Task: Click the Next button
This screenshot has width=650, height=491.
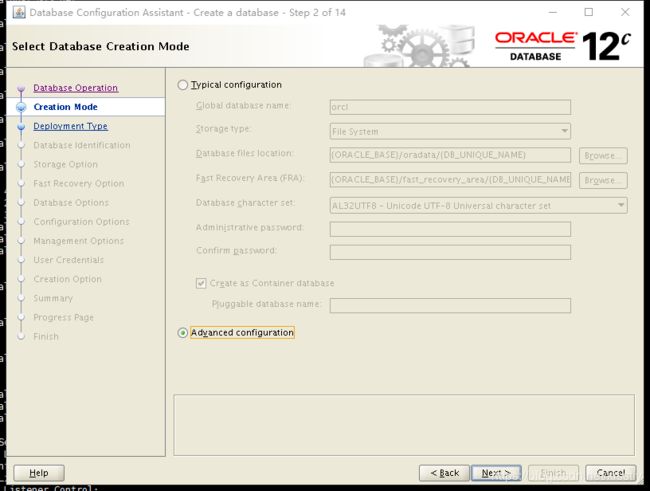Action: 496,473
